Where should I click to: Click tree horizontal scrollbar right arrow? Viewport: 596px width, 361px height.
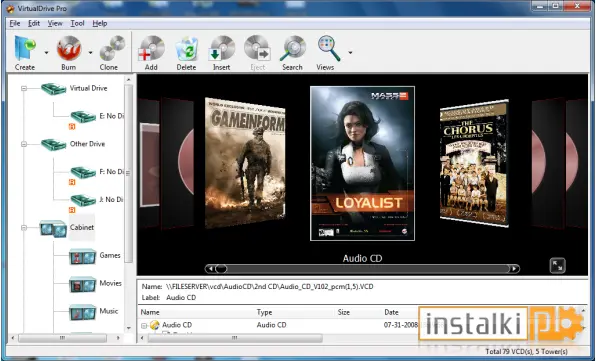(x=118, y=338)
